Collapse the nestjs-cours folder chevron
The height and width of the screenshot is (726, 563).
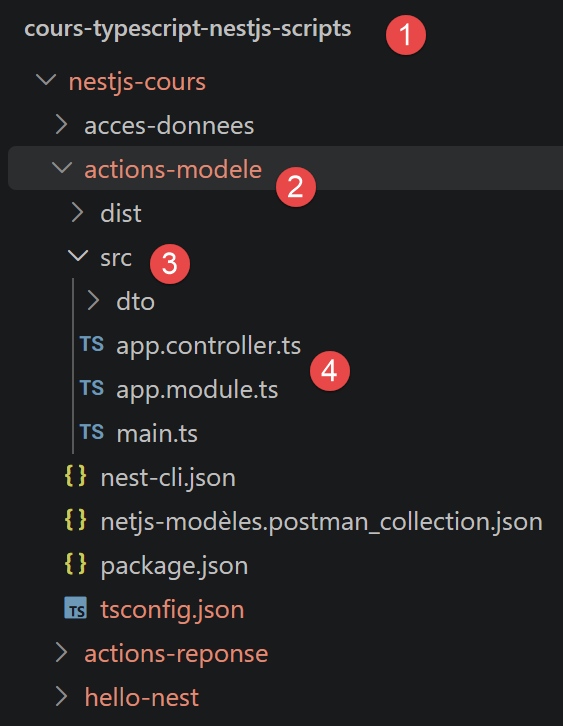[46, 80]
